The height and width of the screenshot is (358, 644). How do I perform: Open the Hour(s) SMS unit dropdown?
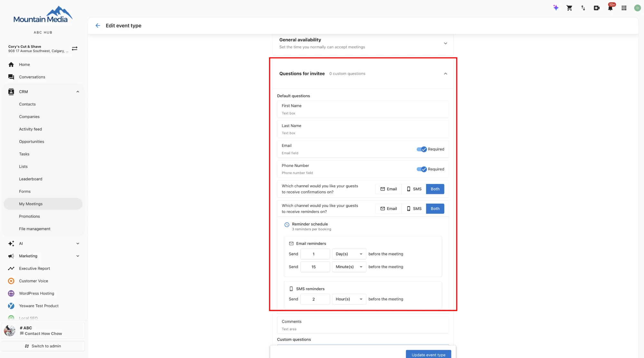[349, 299]
